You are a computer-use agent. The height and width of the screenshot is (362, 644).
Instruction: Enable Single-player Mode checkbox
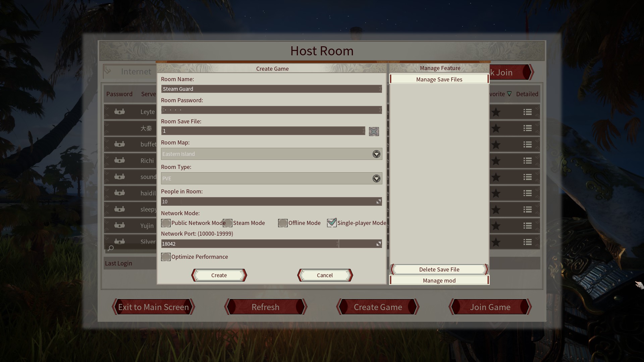[331, 222]
